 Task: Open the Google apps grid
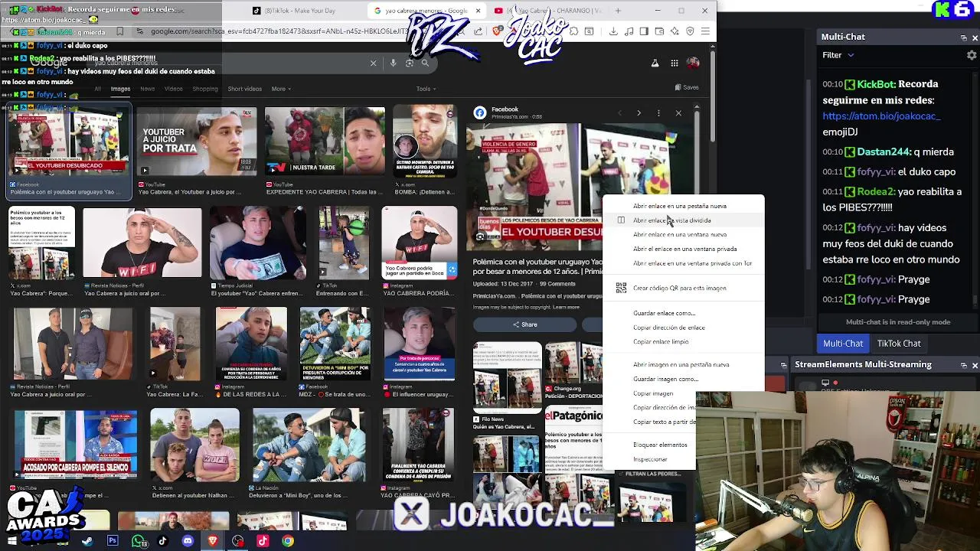tap(674, 63)
